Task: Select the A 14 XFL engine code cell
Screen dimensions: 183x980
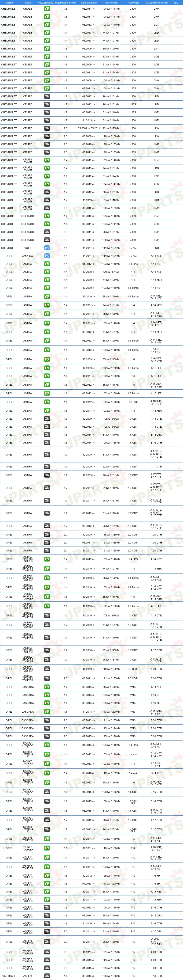Action: pyautogui.click(x=156, y=256)
